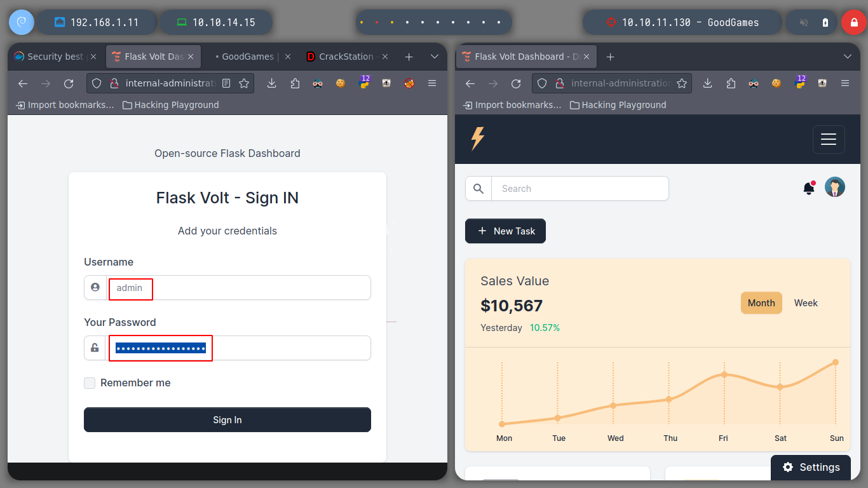Viewport: 868px width, 488px height.
Task: Click the lightning bolt Volt logo
Action: pyautogui.click(x=477, y=139)
